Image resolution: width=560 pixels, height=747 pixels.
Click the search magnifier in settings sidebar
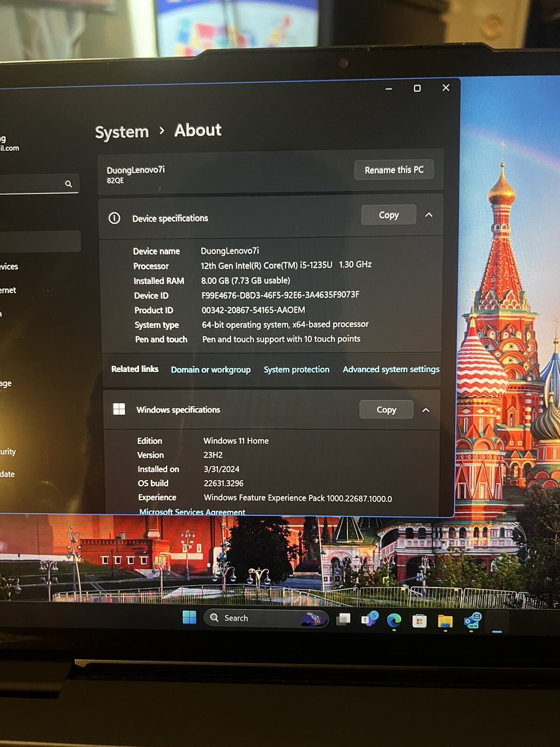point(69,184)
